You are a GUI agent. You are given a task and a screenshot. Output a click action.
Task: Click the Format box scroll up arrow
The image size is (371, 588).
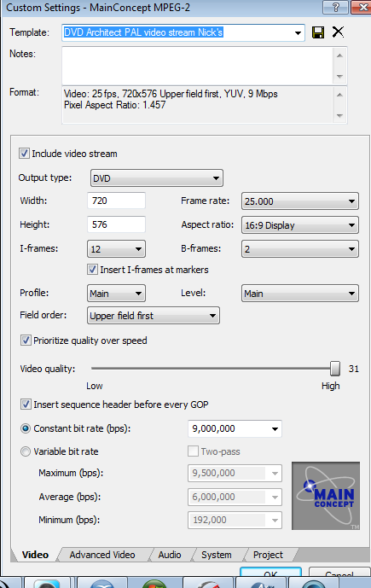(339, 95)
